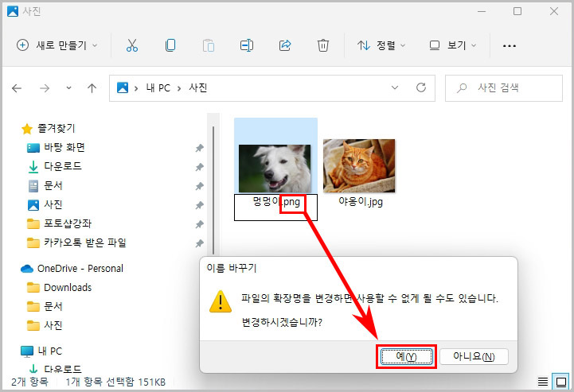Click pin icon beside 카카오톡 받은 파일
Screen dimensions: 574x392
tap(200, 243)
